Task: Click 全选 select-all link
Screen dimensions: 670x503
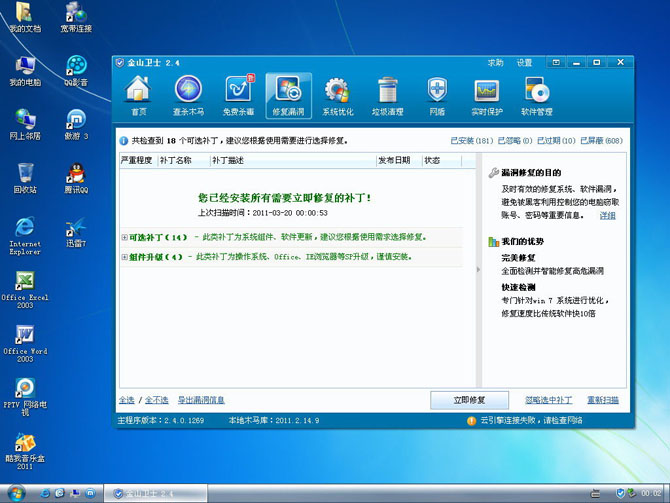Action: (126, 400)
